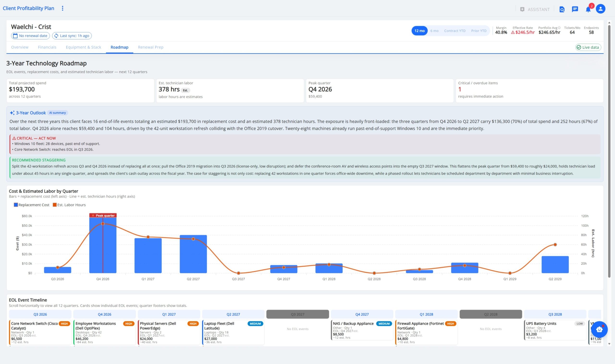Image resolution: width=615 pixels, height=364 pixels.
Task: Open the NAS / Backup Appliance card
Action: coord(362,330)
